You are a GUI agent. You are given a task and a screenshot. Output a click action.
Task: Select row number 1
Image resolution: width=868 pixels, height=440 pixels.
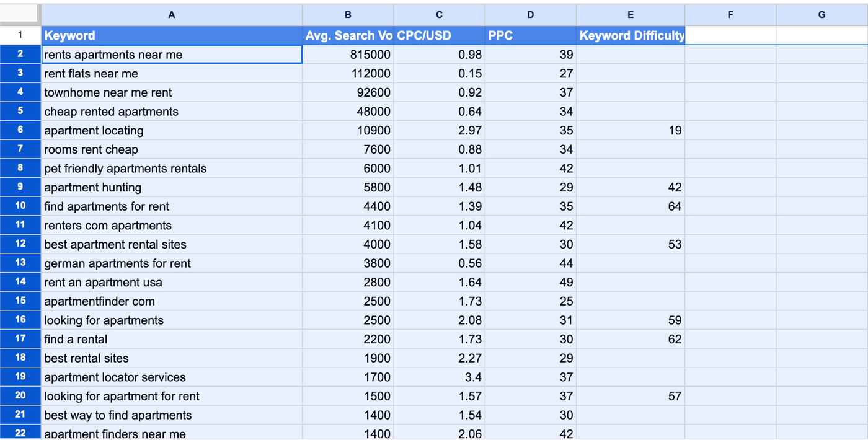[x=19, y=35]
